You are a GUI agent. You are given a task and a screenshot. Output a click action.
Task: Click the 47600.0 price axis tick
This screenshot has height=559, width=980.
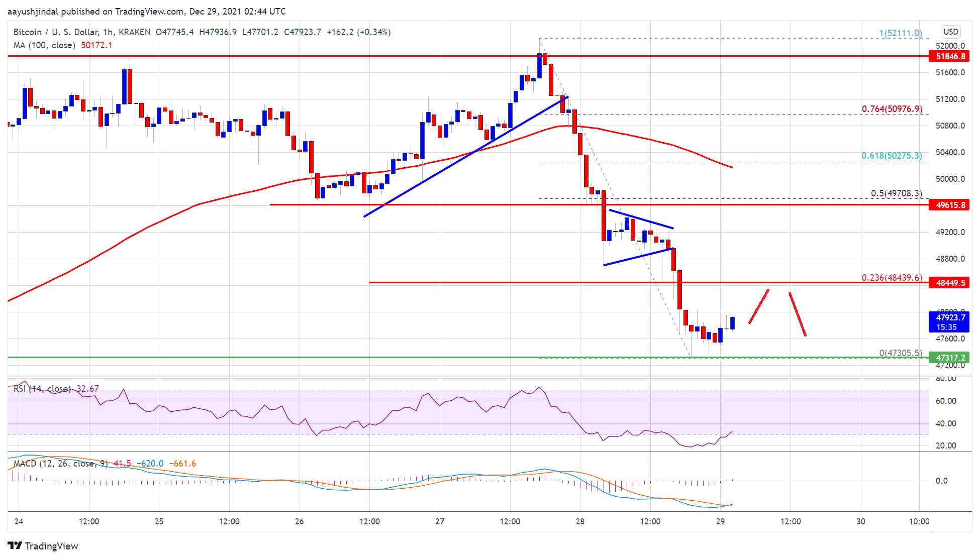click(950, 339)
